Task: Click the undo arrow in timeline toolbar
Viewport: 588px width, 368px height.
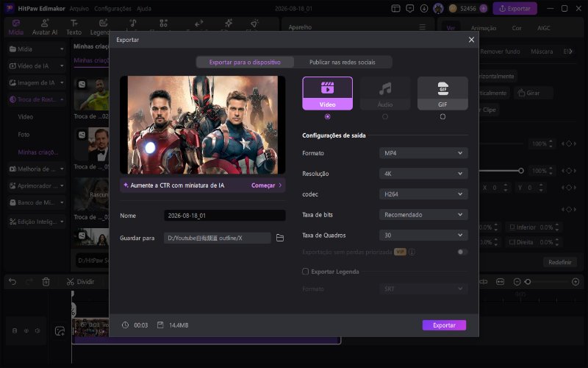Action: point(12,282)
